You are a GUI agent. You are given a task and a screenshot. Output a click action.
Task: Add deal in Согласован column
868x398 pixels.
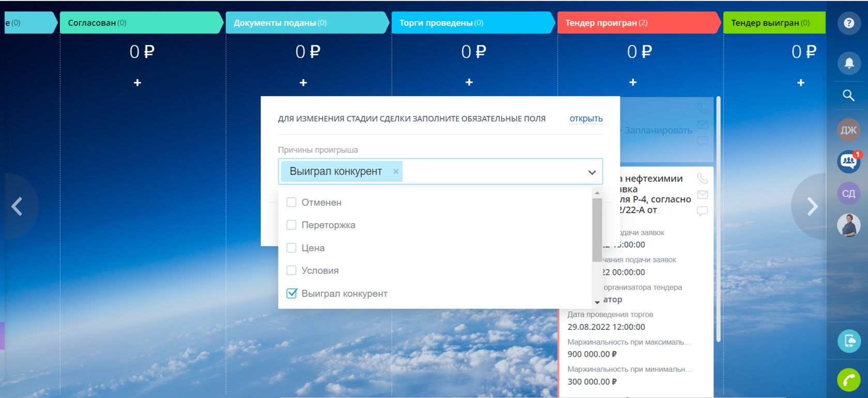click(137, 83)
